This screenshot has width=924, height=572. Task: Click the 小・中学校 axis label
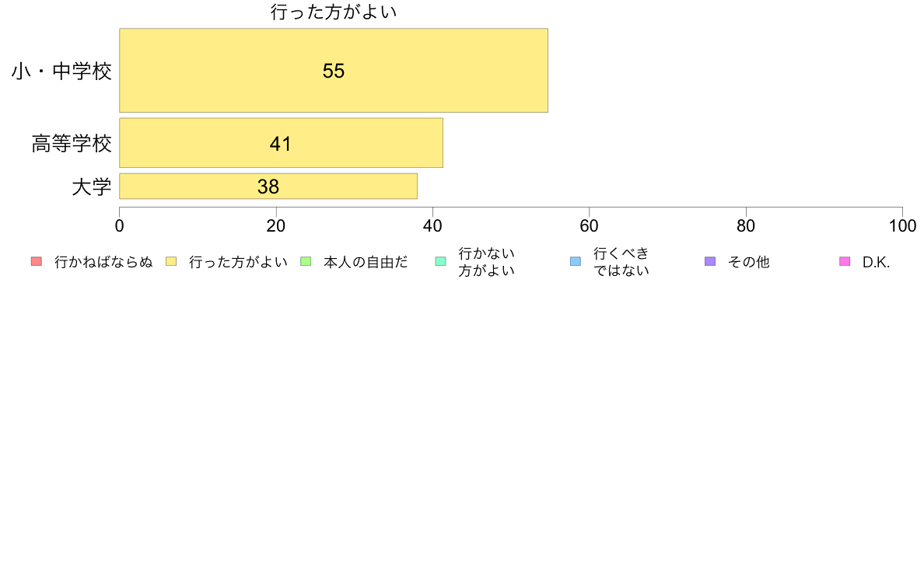[x=61, y=71]
